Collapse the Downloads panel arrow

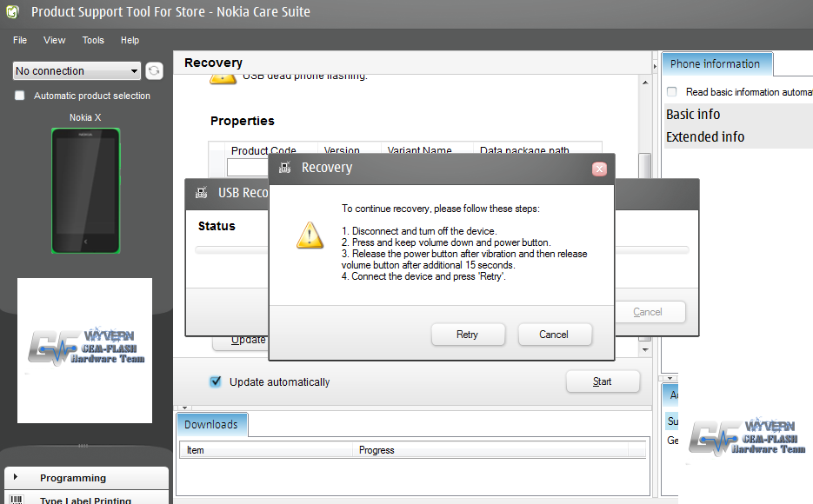[184, 408]
